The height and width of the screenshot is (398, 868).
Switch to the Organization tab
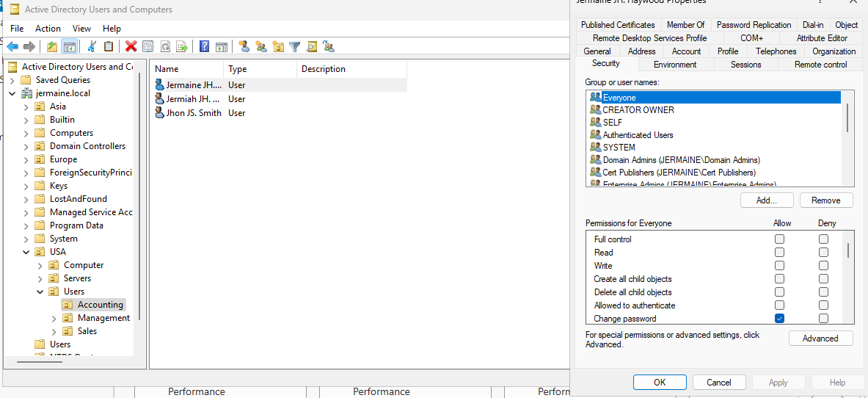[x=834, y=51]
